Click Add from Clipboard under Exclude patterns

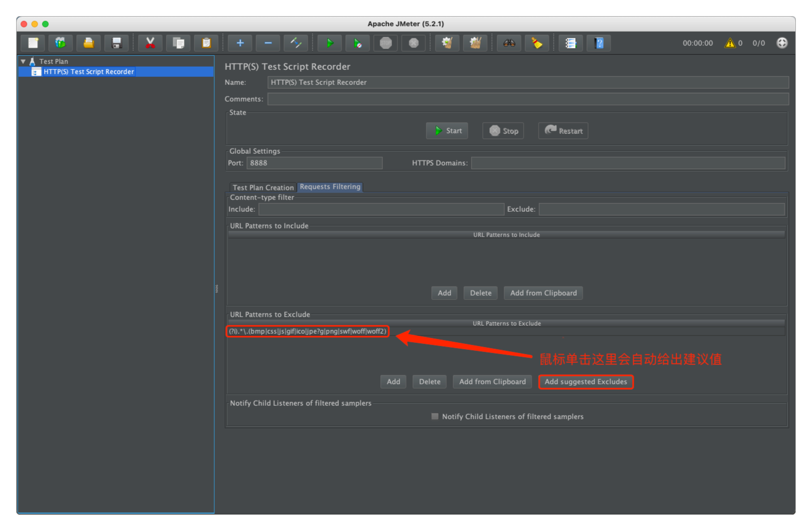tap(492, 382)
